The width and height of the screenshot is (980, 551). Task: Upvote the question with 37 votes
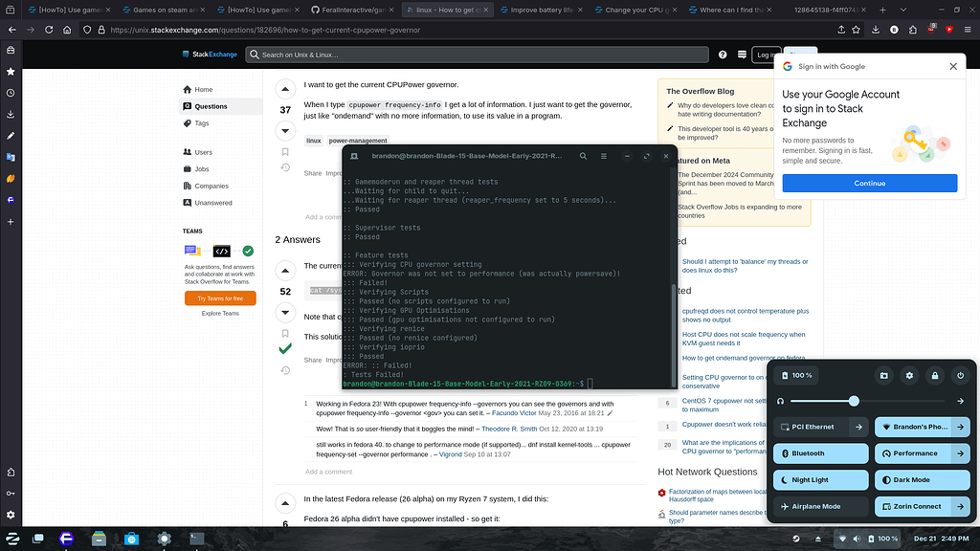(x=285, y=90)
